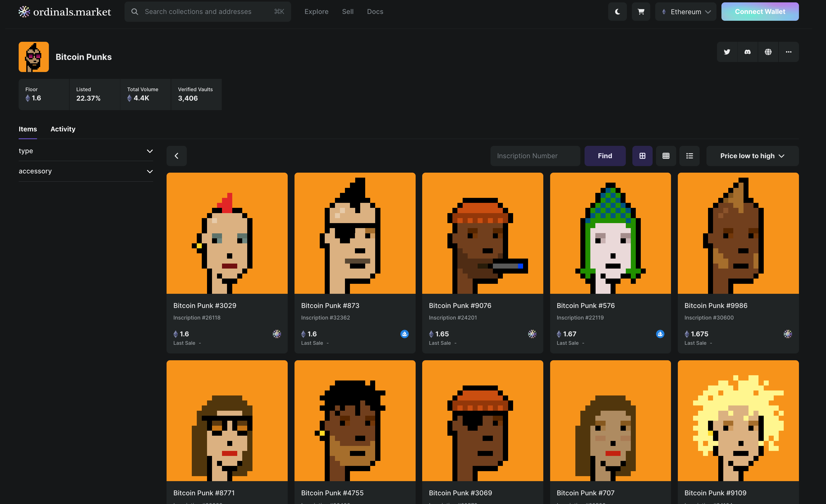Click the Bitcoin Punk #873 title
This screenshot has height=504, width=826.
(x=330, y=306)
